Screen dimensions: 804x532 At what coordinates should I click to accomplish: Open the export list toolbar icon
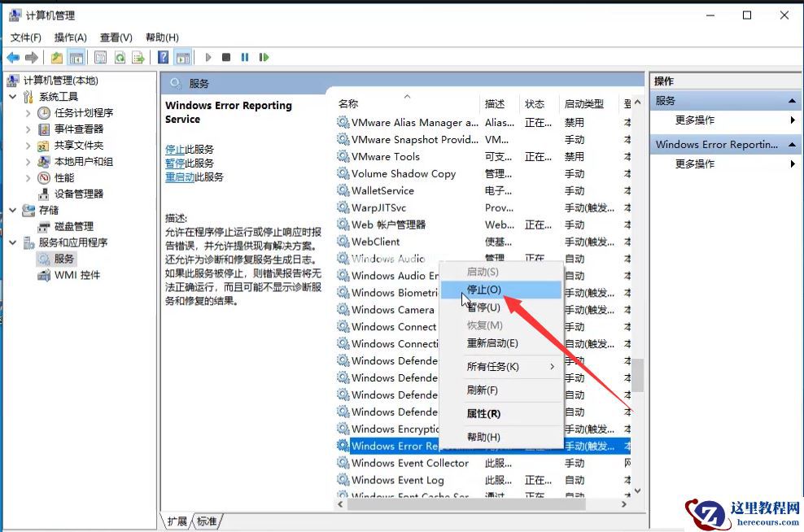click(x=138, y=57)
